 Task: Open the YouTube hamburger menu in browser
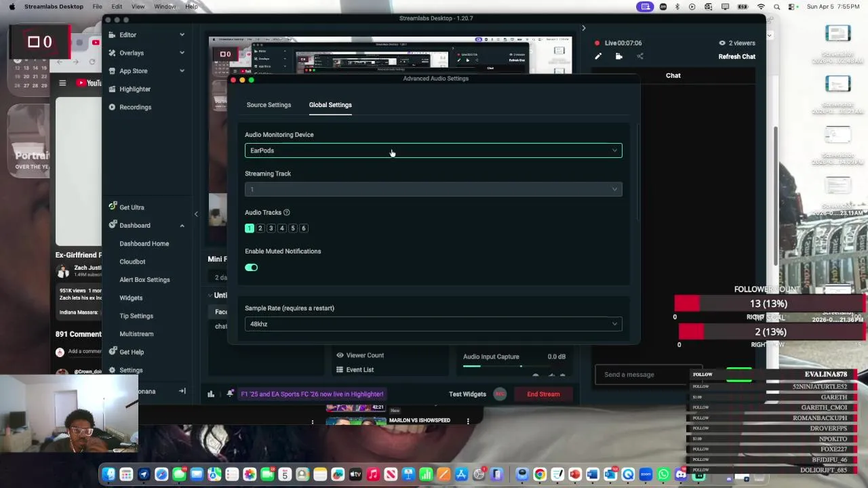(x=62, y=83)
